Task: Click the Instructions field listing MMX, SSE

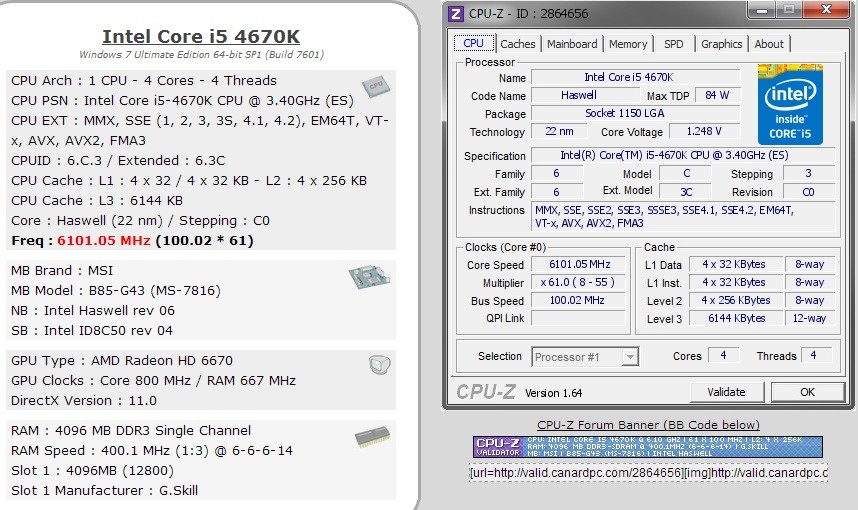Action: [683, 217]
